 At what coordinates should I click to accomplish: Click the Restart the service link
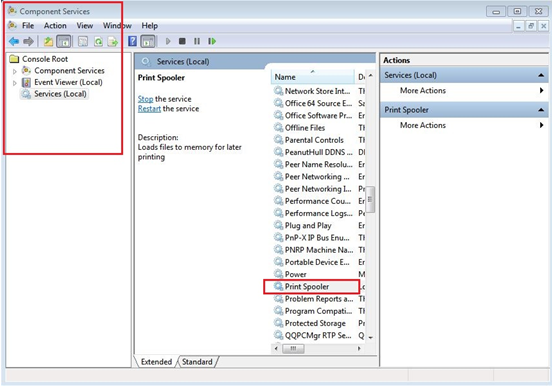click(x=149, y=109)
